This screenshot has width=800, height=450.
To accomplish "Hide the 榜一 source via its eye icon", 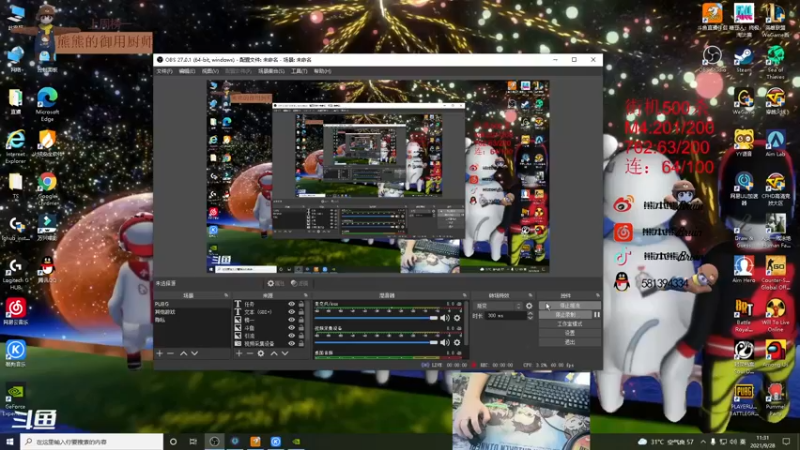I will coord(291,320).
